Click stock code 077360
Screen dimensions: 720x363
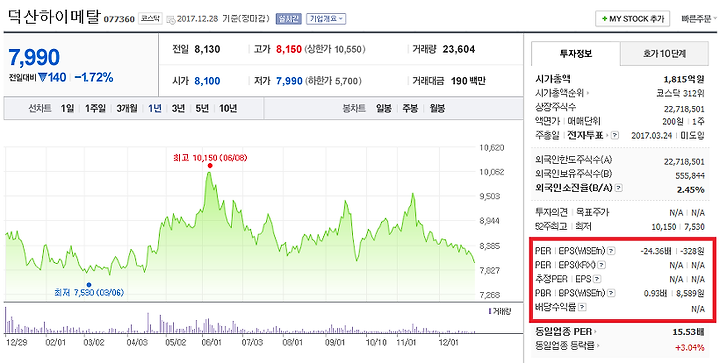click(x=119, y=20)
